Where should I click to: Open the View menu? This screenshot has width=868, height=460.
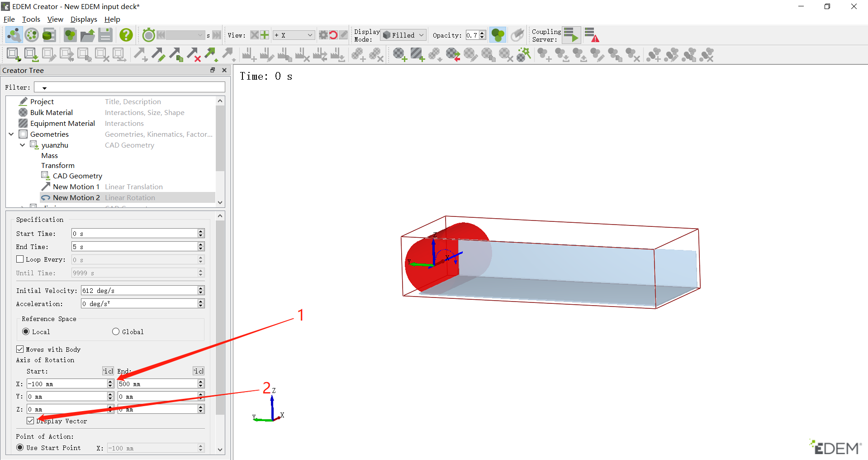coord(55,19)
